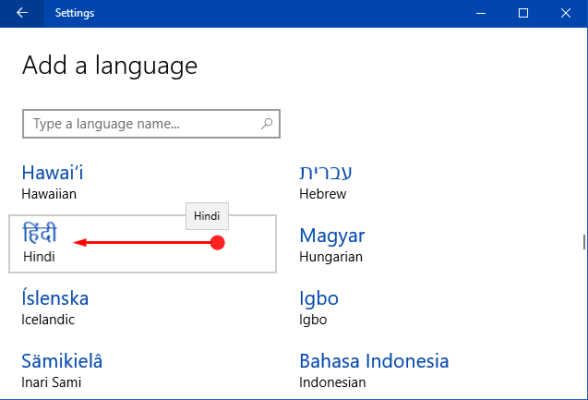The width and height of the screenshot is (588, 400).
Task: Click the vertical scrollbar thumb
Action: (x=584, y=242)
